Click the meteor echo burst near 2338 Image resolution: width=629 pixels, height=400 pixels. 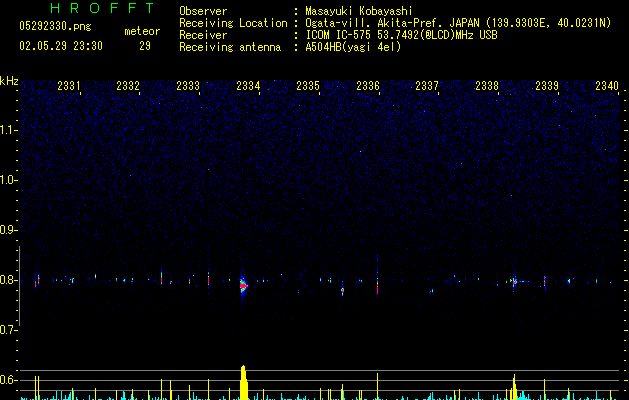tap(515, 282)
